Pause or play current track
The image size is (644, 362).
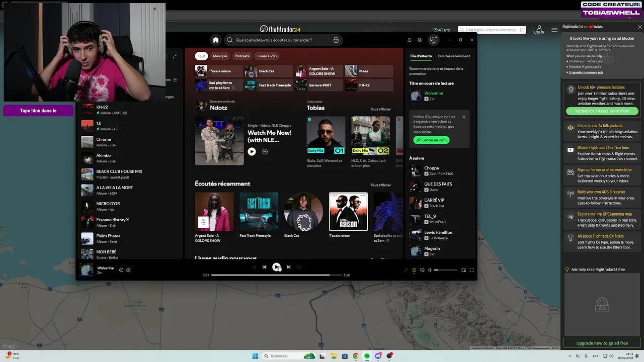coord(276,267)
